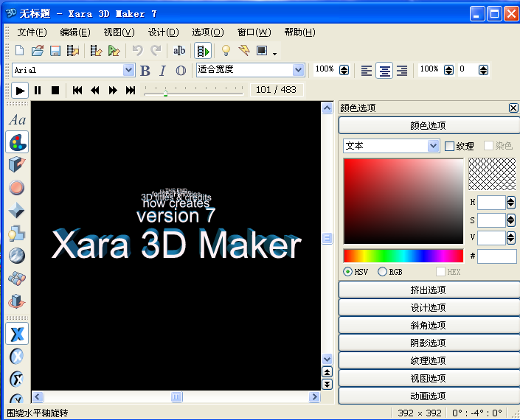Align text center
The image size is (520, 420).
[x=384, y=71]
